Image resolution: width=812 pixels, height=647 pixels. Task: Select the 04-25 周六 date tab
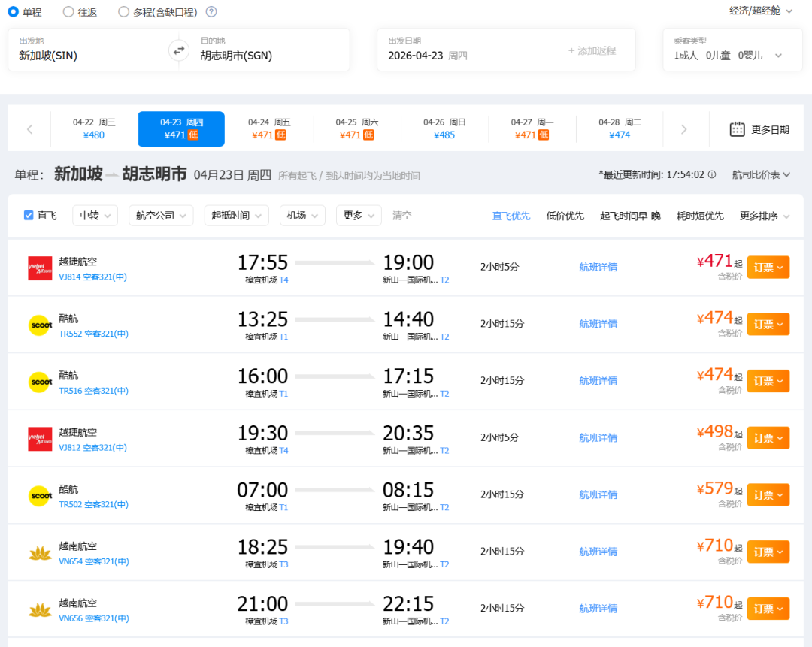[x=357, y=128]
